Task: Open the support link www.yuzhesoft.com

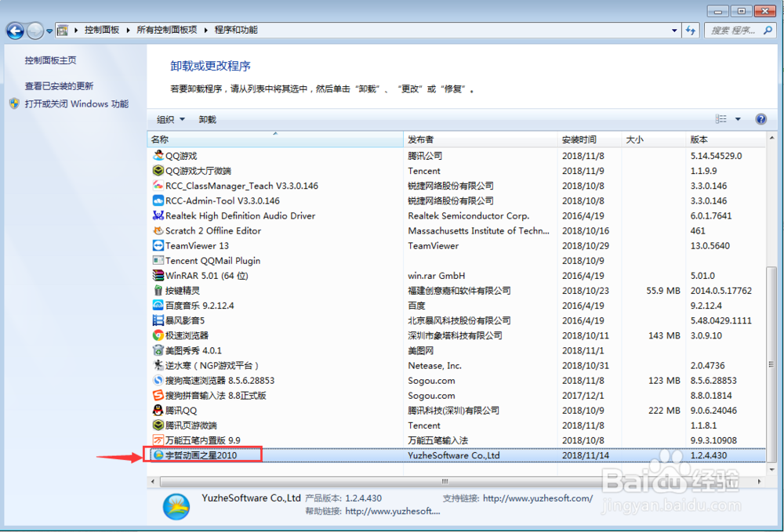Action: (538, 498)
